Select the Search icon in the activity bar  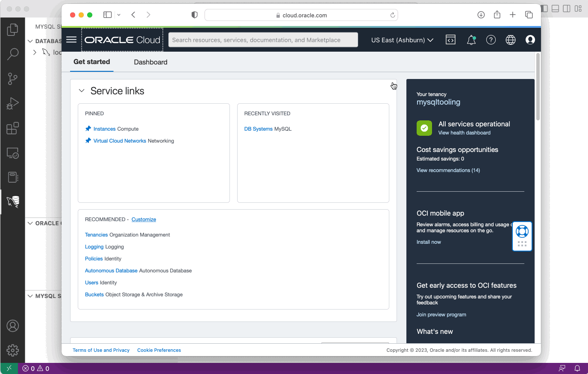tap(13, 54)
